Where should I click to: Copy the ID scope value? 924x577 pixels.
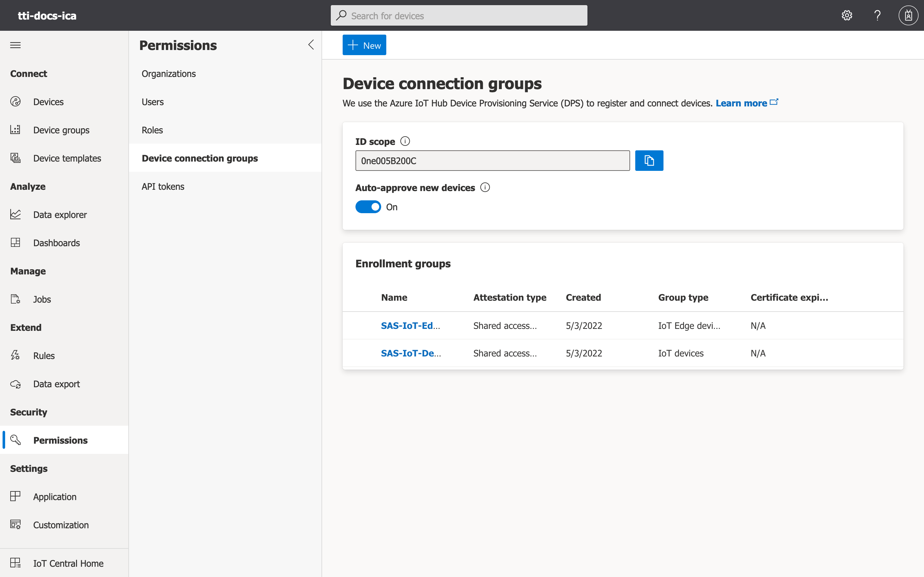[649, 160]
